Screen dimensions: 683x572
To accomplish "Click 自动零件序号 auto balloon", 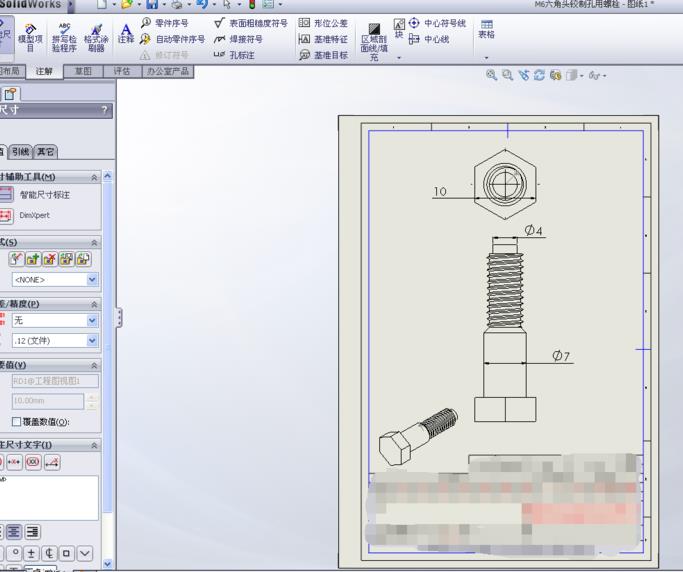I will click(x=172, y=39).
